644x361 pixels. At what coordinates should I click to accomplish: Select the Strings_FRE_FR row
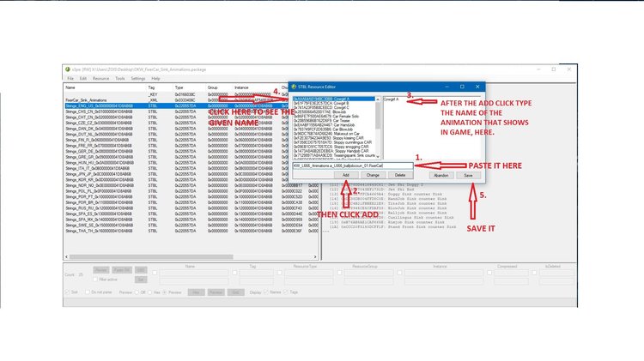click(x=191, y=146)
